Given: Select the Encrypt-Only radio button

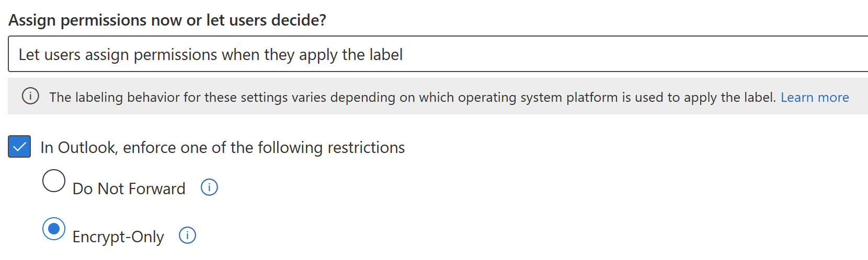Looking at the screenshot, I should tap(54, 229).
